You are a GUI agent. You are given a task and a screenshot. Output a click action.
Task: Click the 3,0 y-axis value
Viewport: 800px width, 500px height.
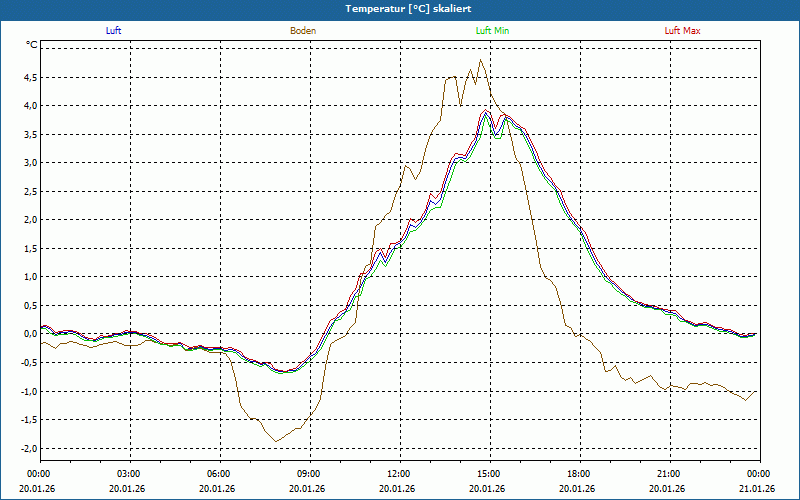[x=30, y=163]
